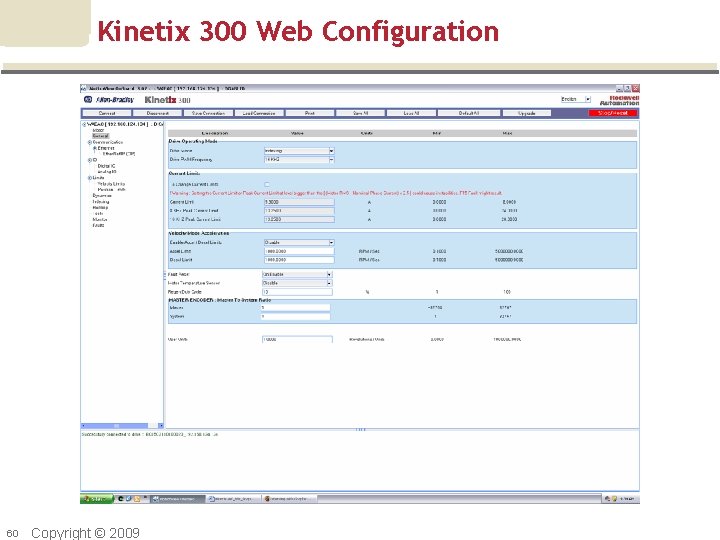Click the System ratio input field
Viewport: 720px width, 540px height.
(x=296, y=316)
